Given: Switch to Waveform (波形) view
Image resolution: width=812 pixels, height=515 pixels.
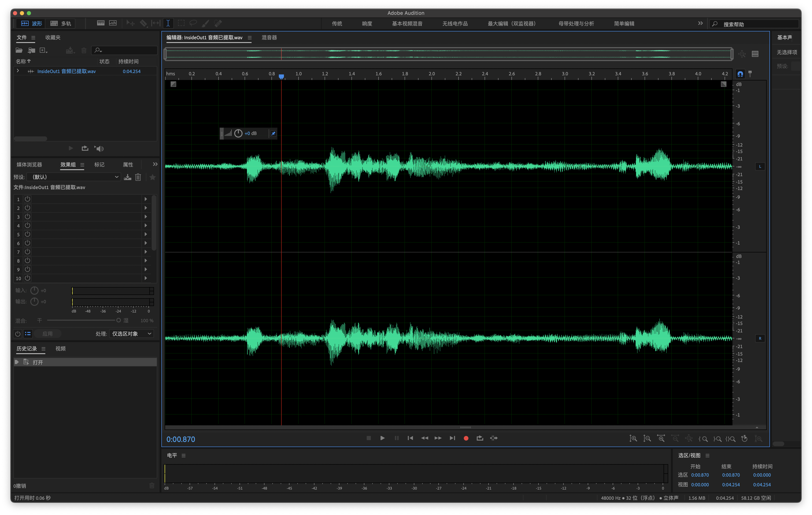Looking at the screenshot, I should pos(31,23).
